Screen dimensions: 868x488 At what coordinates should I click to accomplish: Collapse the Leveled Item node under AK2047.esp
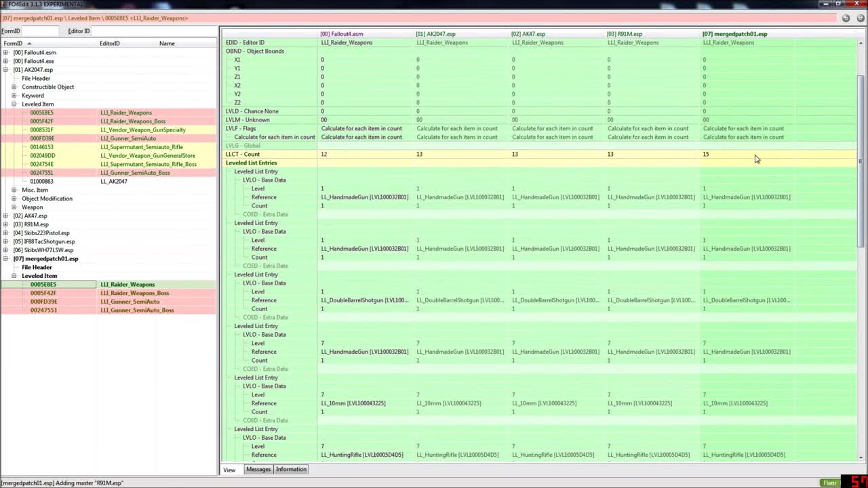pyautogui.click(x=14, y=104)
